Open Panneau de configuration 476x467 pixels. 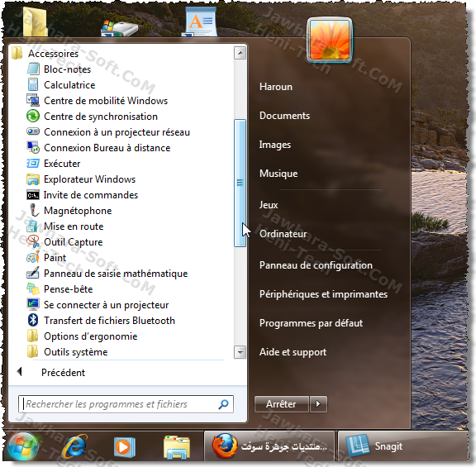click(316, 265)
